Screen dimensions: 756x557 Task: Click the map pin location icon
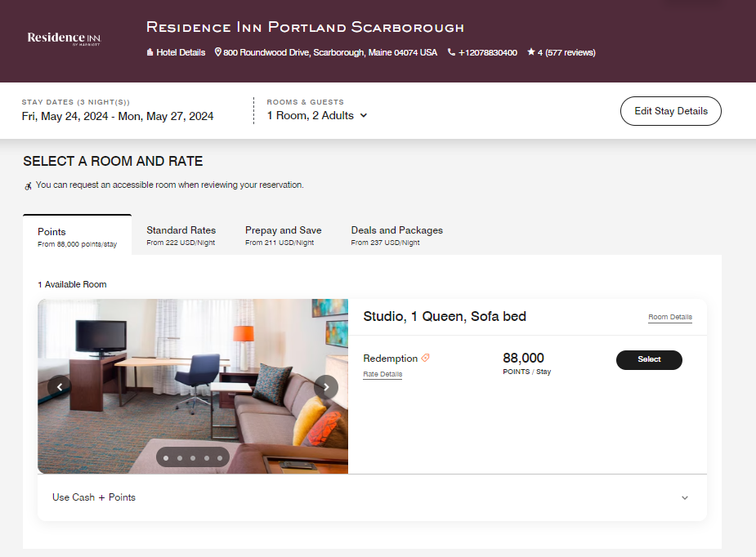pyautogui.click(x=218, y=52)
